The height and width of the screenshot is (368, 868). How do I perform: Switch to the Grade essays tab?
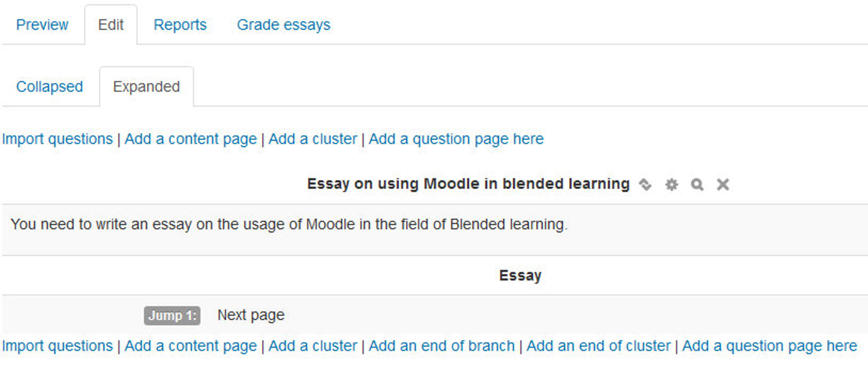[283, 25]
